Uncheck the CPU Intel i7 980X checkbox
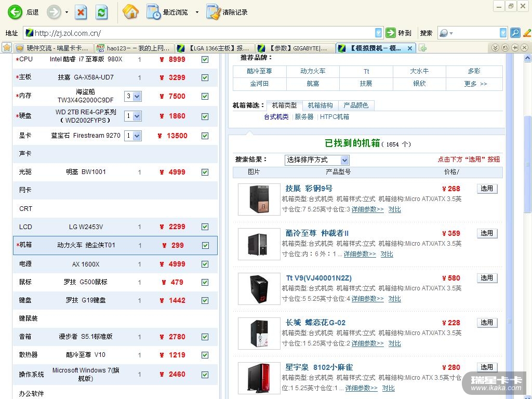Viewport: 532px width, 399px height. (x=205, y=60)
